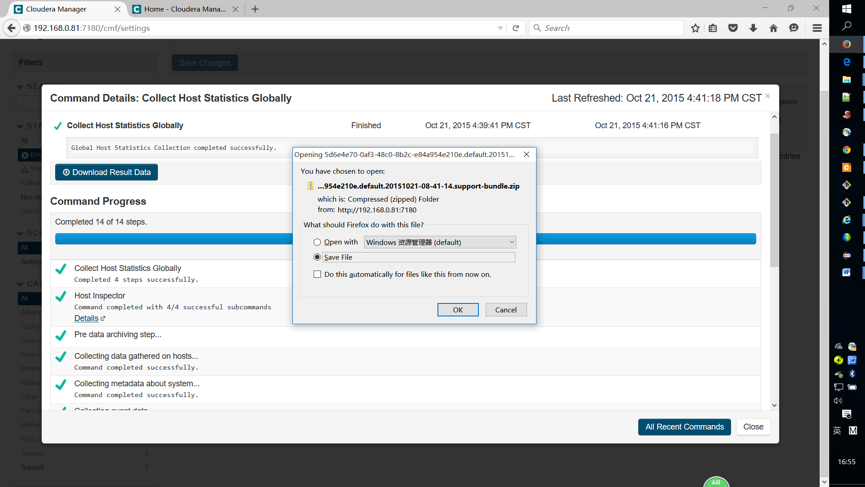The width and height of the screenshot is (865, 487).
Task: Enable "Do this automatically" checkbox
Action: click(318, 274)
